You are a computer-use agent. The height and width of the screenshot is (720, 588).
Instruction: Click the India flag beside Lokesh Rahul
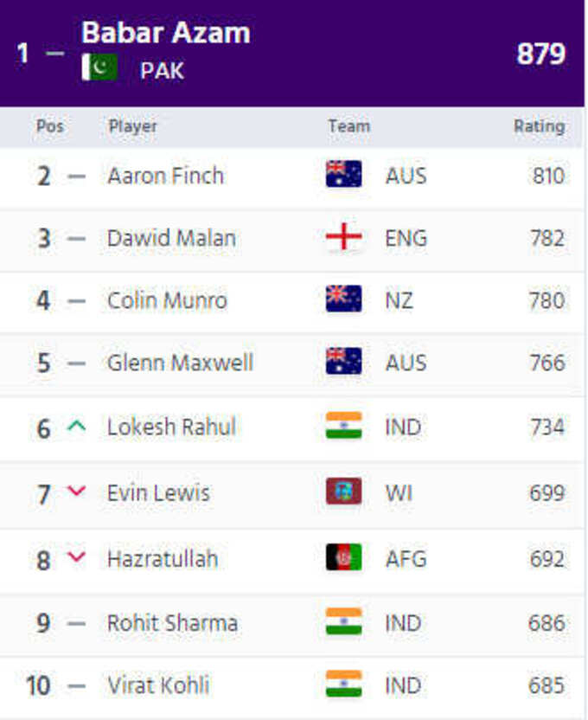coord(343,425)
